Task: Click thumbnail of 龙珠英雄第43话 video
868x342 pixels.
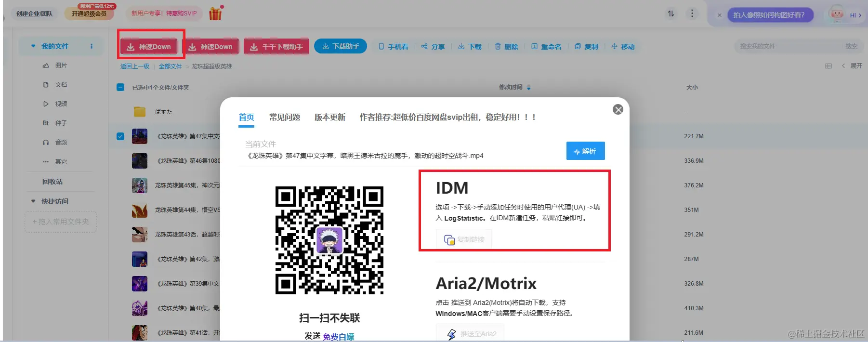Action: 140,235
